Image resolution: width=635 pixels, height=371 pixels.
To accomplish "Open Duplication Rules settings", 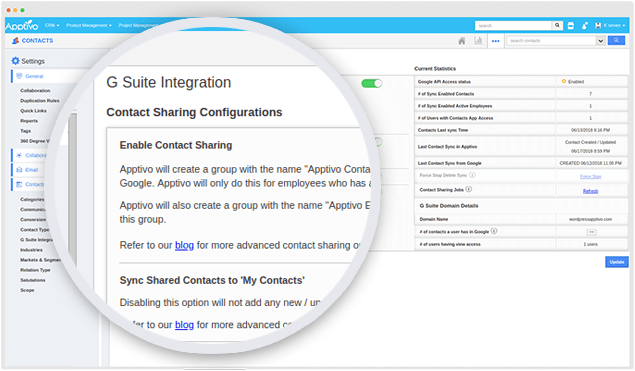I will [x=40, y=100].
